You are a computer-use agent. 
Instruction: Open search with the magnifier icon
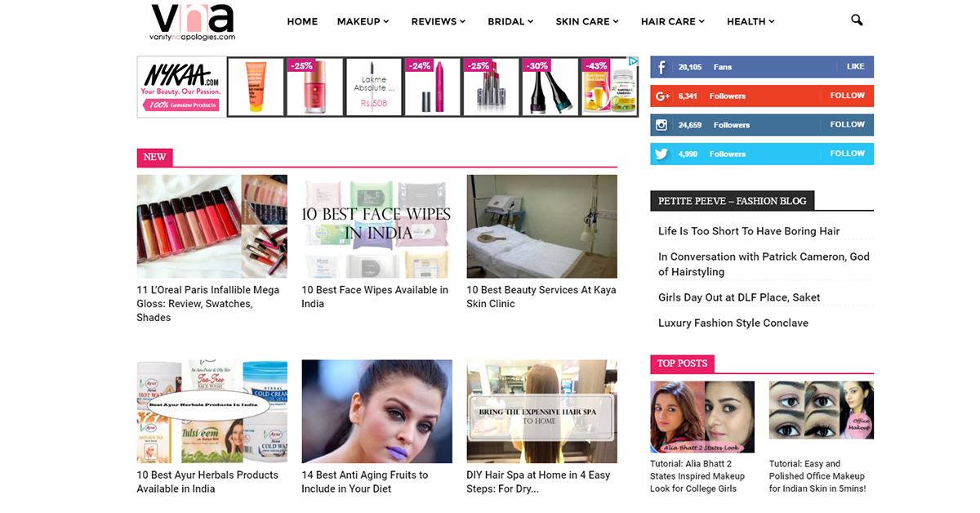tap(857, 20)
